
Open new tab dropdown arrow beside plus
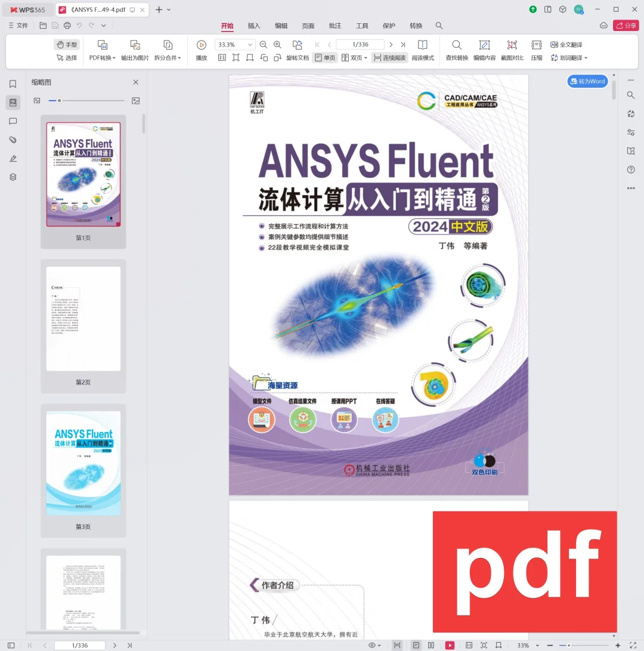coord(169,10)
